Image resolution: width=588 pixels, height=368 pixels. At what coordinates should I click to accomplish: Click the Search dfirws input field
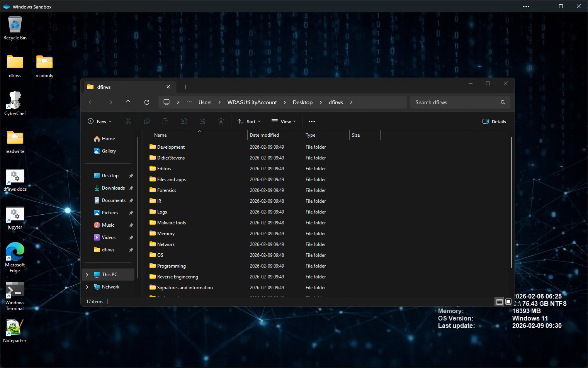tap(456, 102)
